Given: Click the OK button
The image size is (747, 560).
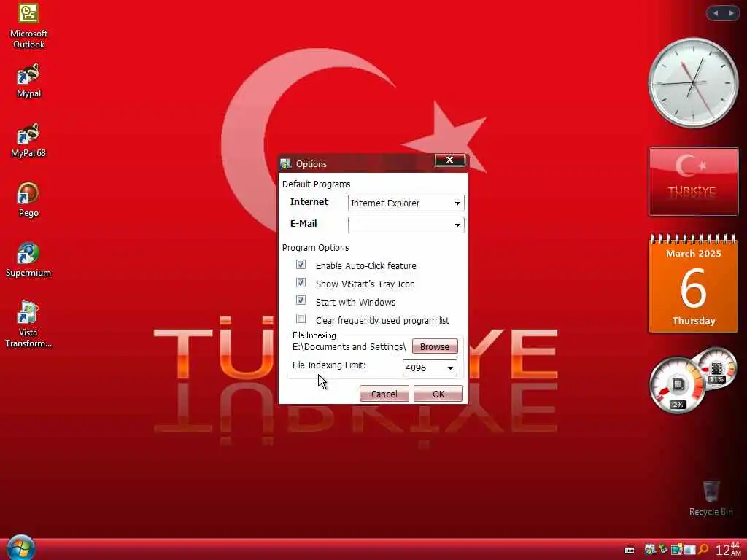Looking at the screenshot, I should [x=438, y=394].
